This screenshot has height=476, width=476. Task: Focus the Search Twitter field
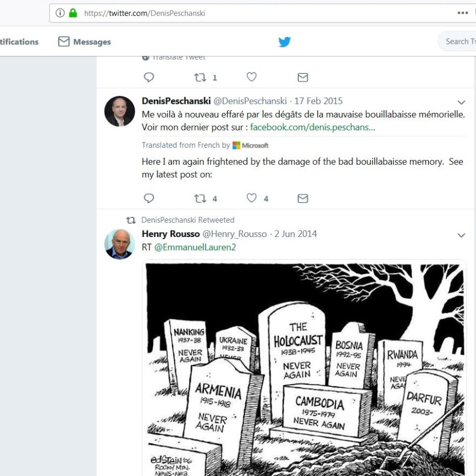tap(457, 41)
